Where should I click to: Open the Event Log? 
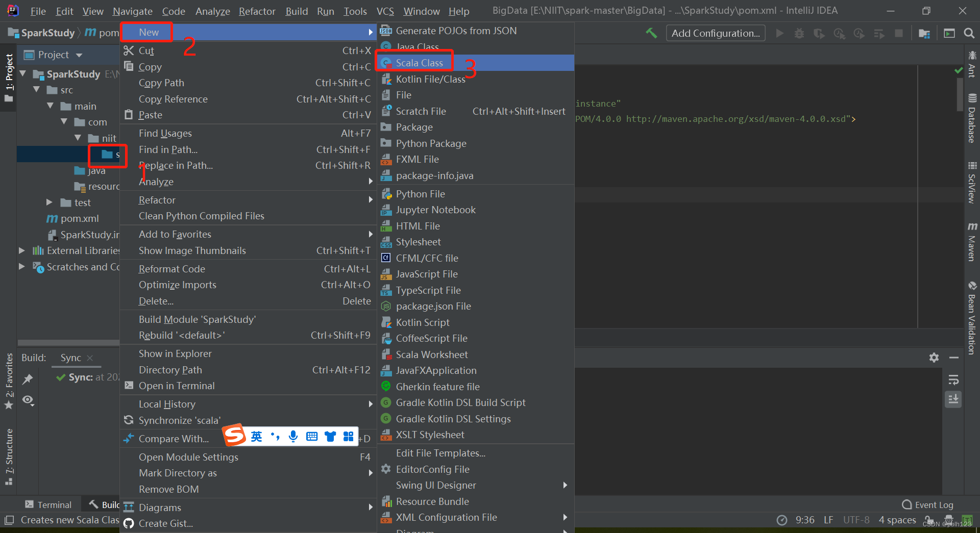(927, 504)
